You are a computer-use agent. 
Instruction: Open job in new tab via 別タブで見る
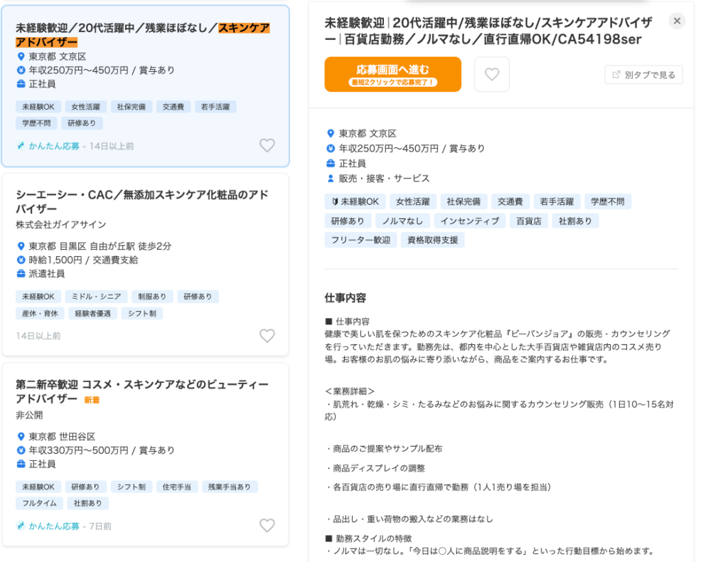[644, 75]
